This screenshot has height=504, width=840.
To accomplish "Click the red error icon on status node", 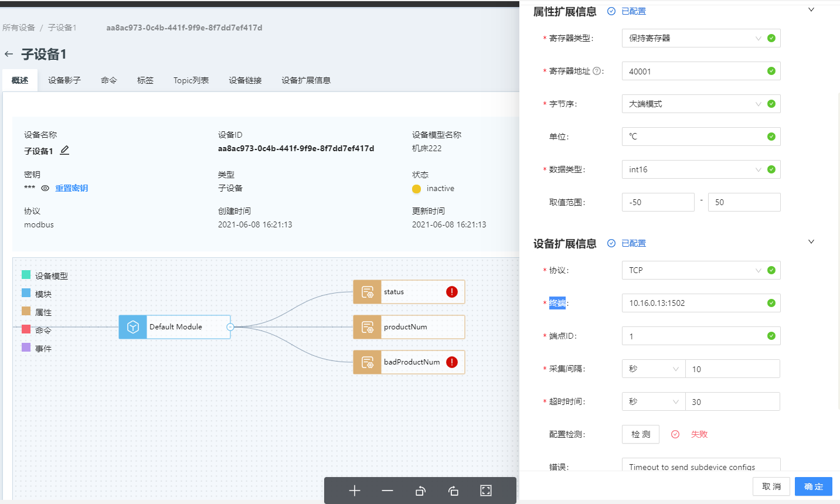I will (x=452, y=292).
